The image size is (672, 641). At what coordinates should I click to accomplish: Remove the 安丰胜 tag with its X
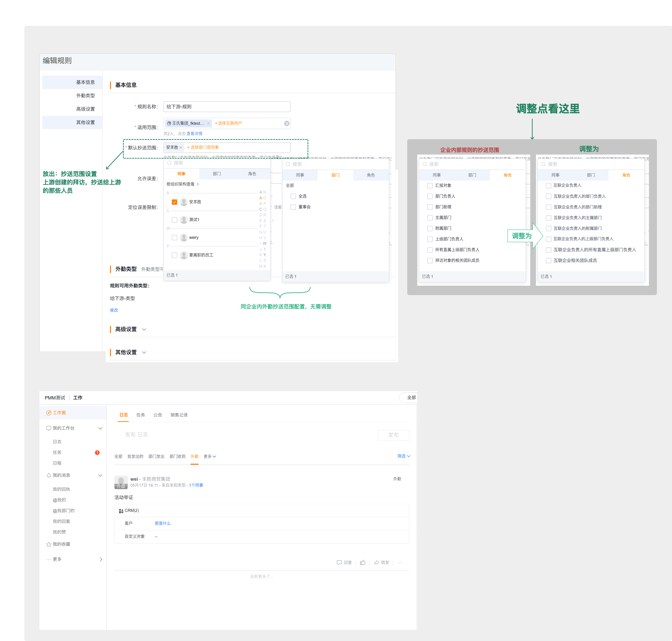181,148
